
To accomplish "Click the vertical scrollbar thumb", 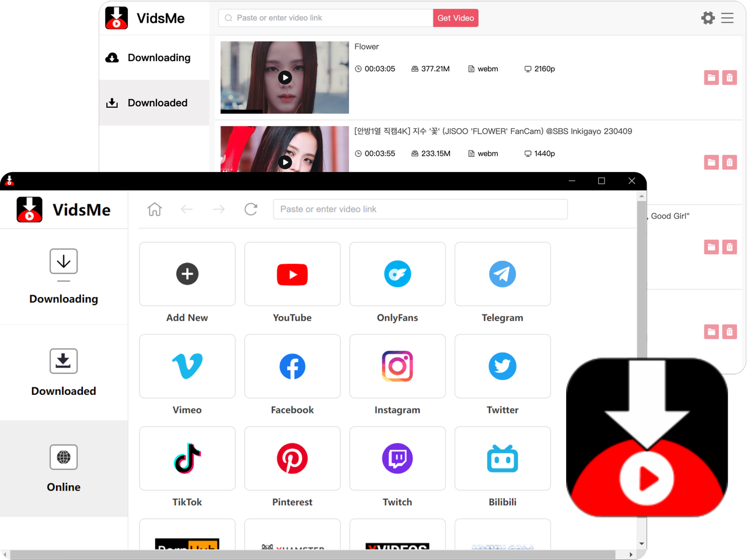I will 642,280.
